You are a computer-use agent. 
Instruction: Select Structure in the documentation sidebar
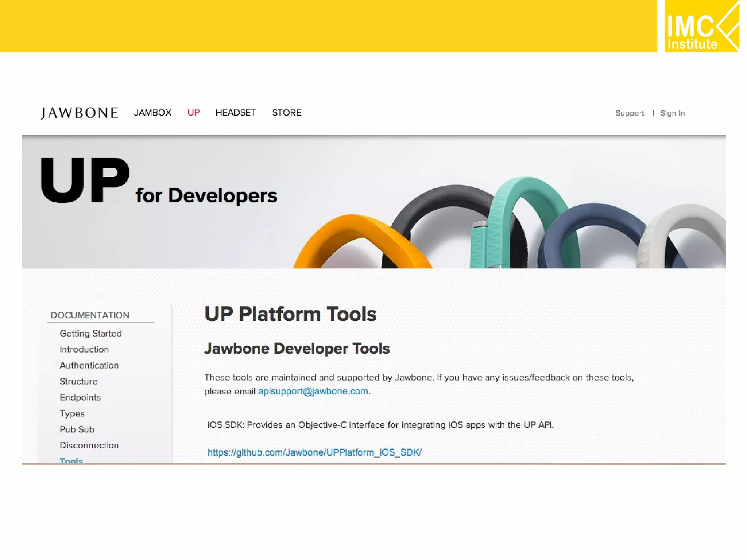(x=78, y=381)
